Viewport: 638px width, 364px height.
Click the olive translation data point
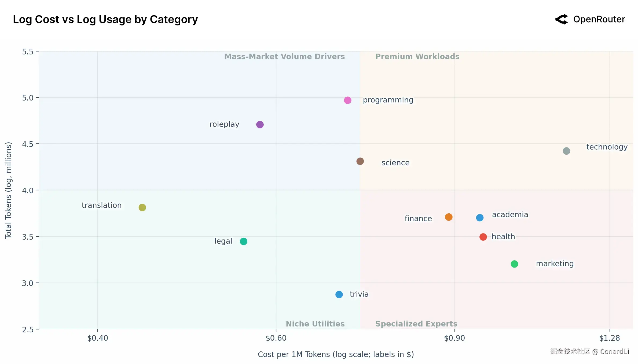tap(142, 207)
